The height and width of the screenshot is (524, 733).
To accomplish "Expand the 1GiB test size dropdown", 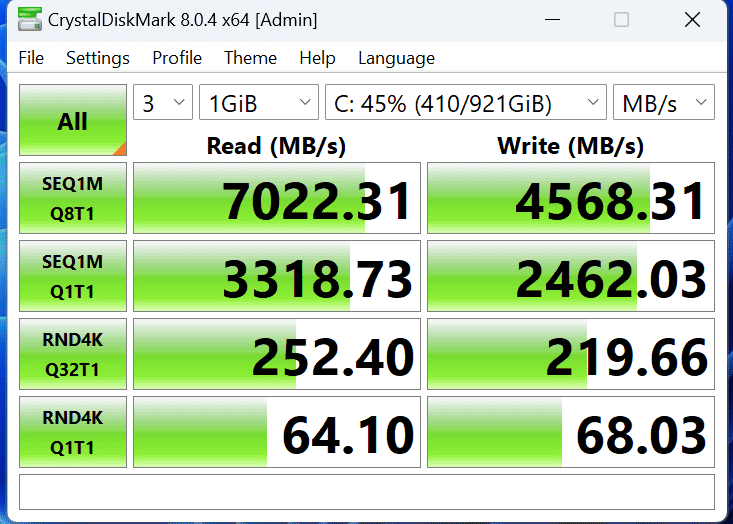I will coord(258,102).
